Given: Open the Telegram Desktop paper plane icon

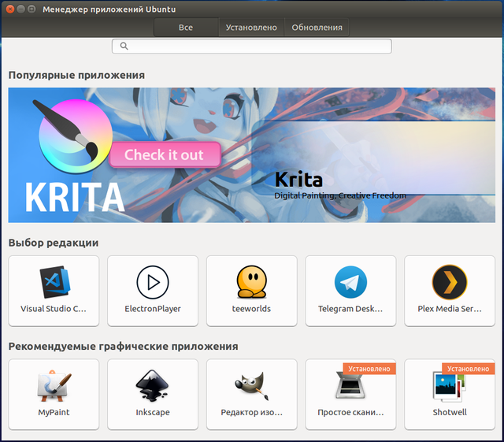Looking at the screenshot, I should click(350, 282).
